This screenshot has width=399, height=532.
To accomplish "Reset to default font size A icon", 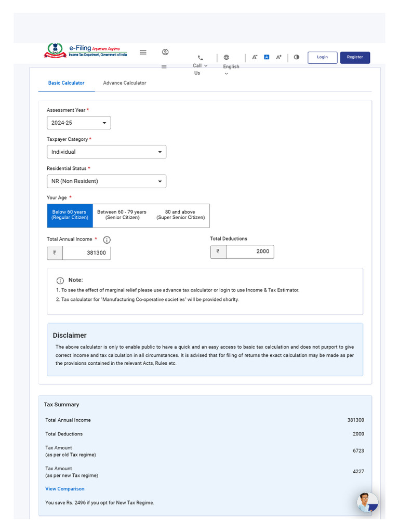I will [267, 57].
